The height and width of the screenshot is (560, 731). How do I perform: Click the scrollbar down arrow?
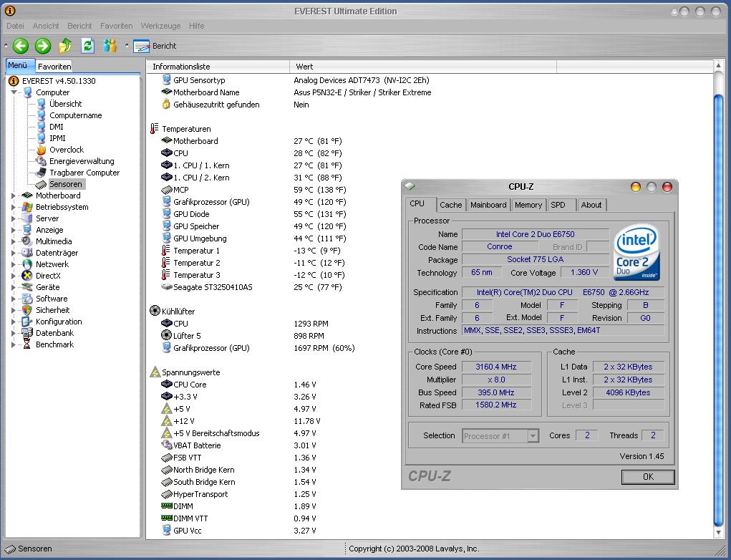pyautogui.click(x=718, y=532)
